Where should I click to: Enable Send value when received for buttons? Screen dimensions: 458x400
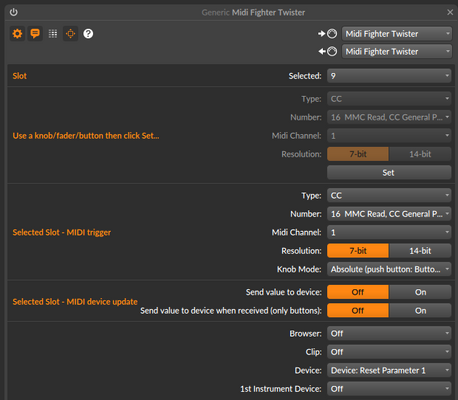[x=420, y=311]
